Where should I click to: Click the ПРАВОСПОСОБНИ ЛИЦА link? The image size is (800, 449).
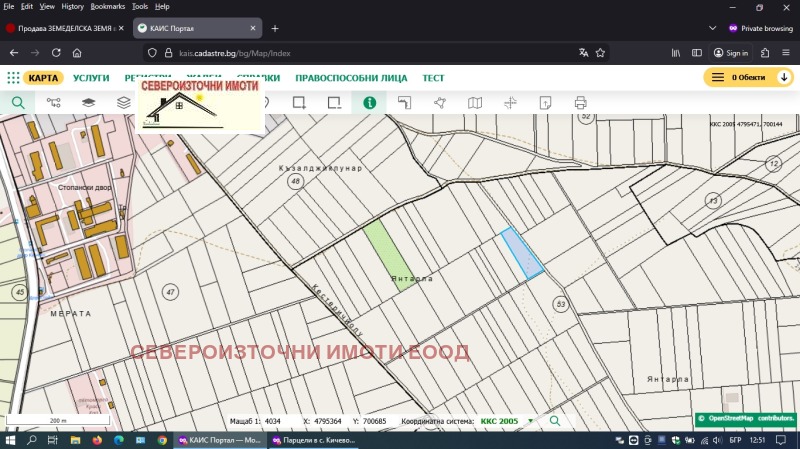(351, 77)
